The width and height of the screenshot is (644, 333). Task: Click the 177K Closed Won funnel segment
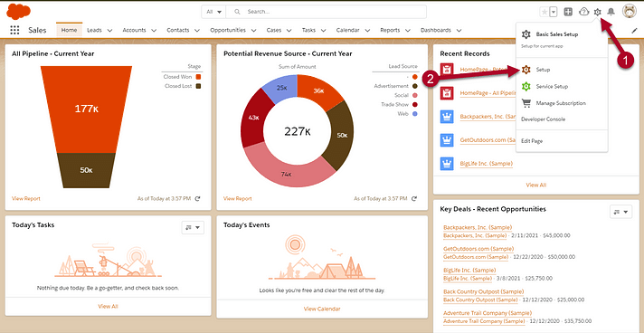pos(86,109)
